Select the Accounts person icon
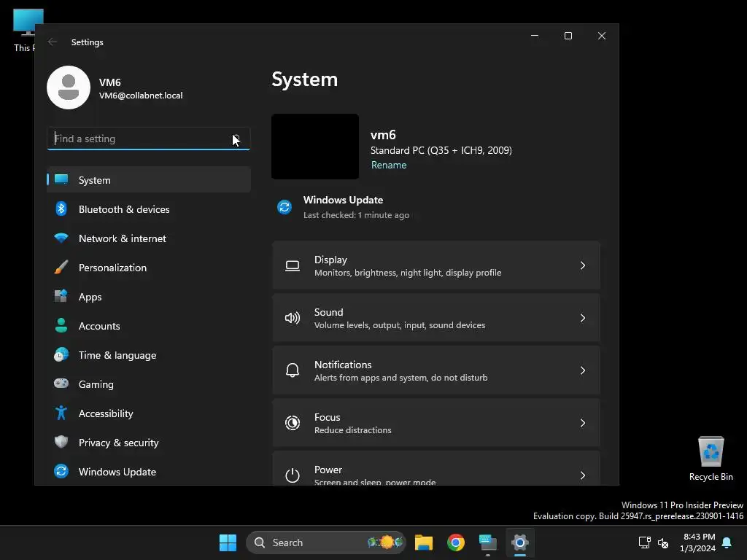The image size is (747, 560). pyautogui.click(x=61, y=325)
